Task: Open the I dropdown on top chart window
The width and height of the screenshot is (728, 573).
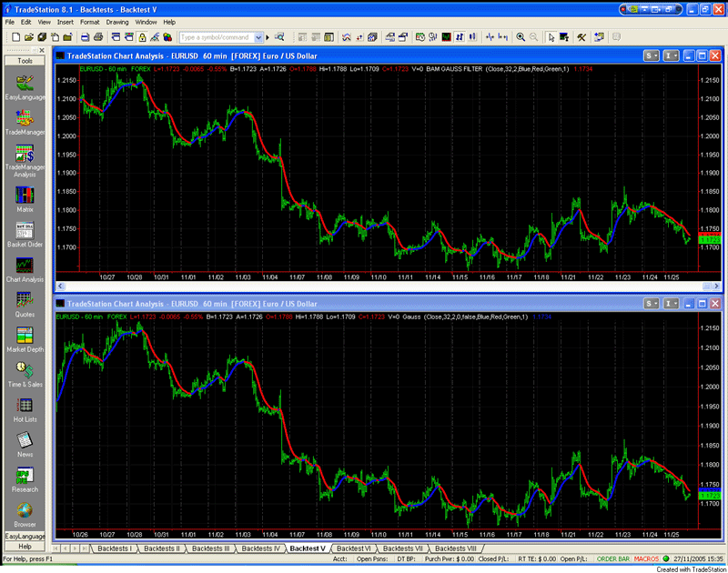Action: (671, 55)
